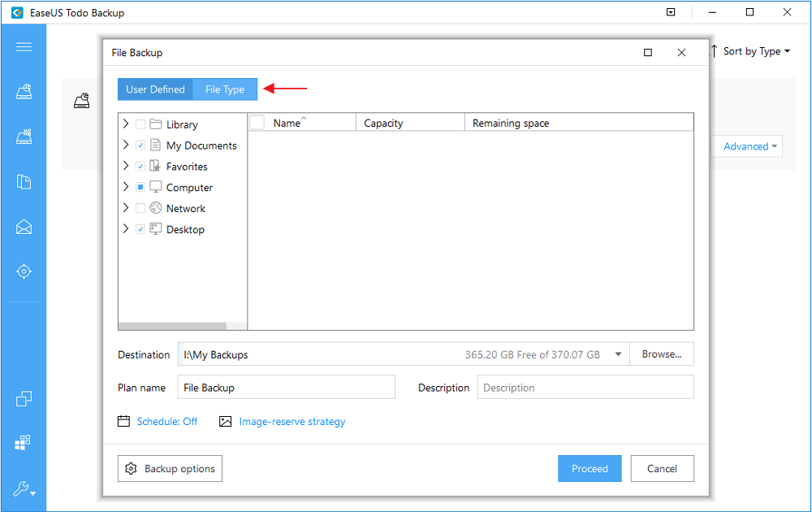Open the hamburger menu in the sidebar

[x=24, y=46]
